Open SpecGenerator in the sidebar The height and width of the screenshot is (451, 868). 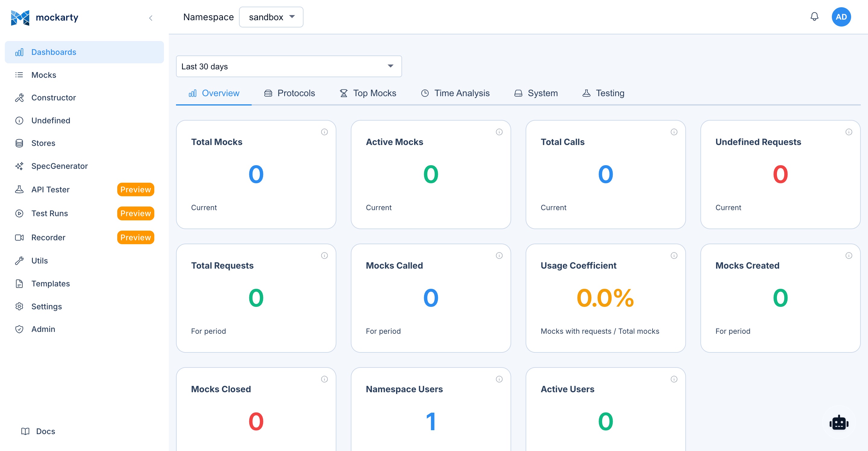click(84, 166)
